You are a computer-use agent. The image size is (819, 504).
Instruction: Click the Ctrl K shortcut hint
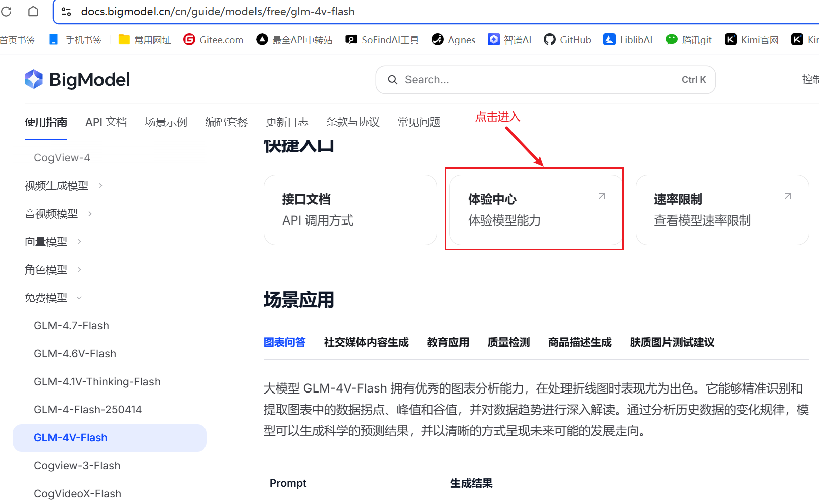pyautogui.click(x=694, y=80)
